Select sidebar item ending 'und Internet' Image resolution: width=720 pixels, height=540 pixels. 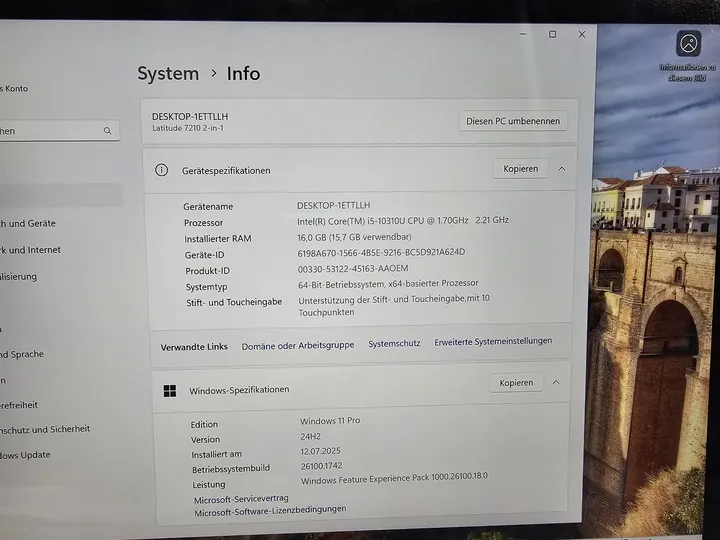click(30, 250)
